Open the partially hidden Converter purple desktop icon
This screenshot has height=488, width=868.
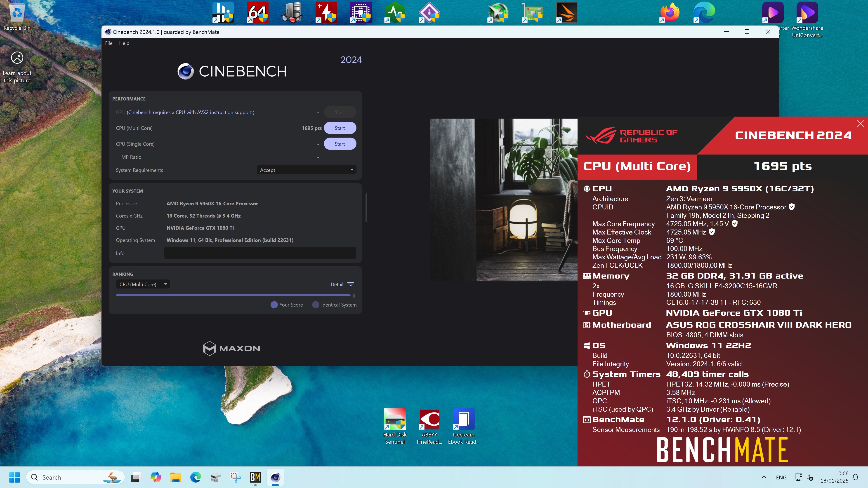click(773, 12)
